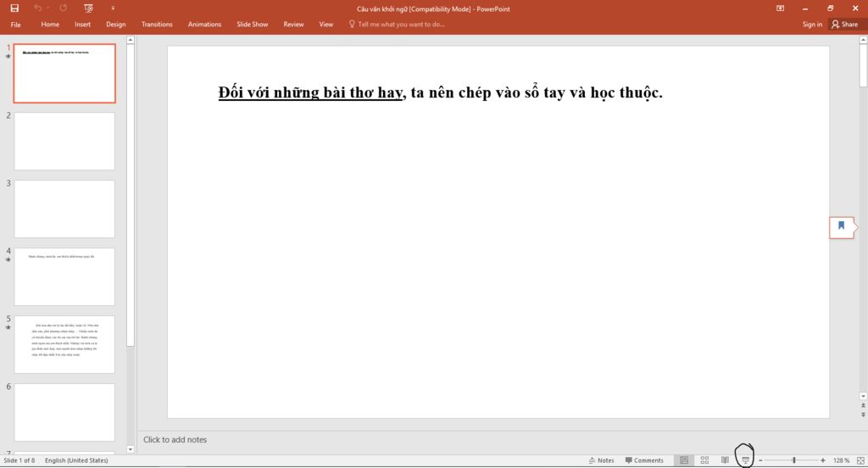Click main editor scroll up arrow

(x=863, y=40)
